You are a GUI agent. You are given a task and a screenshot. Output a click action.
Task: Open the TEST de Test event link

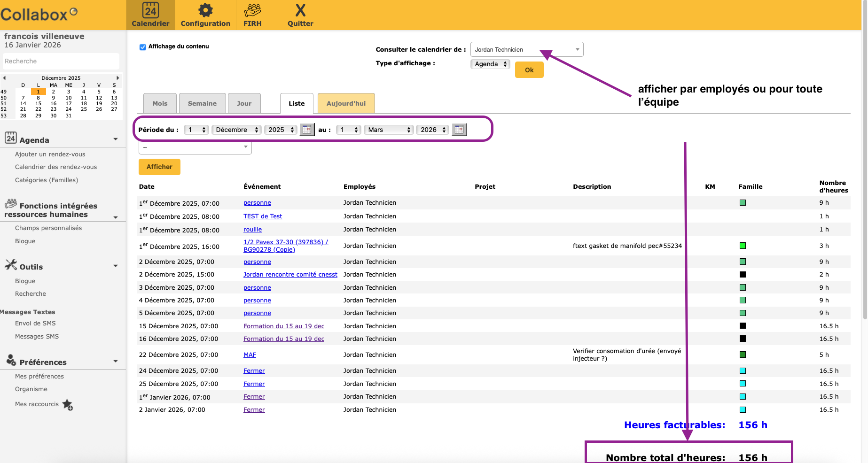[x=263, y=216]
